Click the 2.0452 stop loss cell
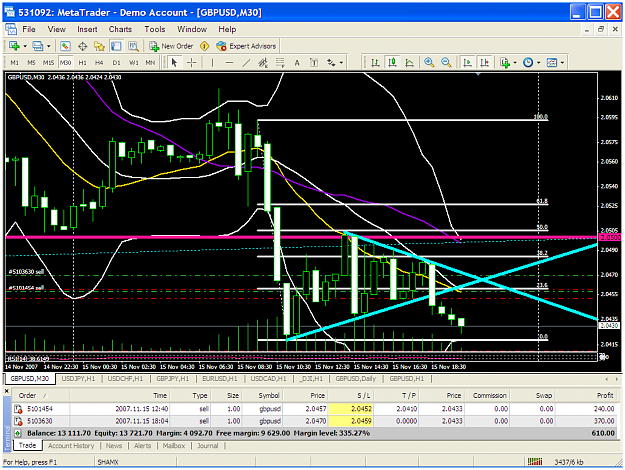Viewport: 625px width, 470px height. (351, 409)
